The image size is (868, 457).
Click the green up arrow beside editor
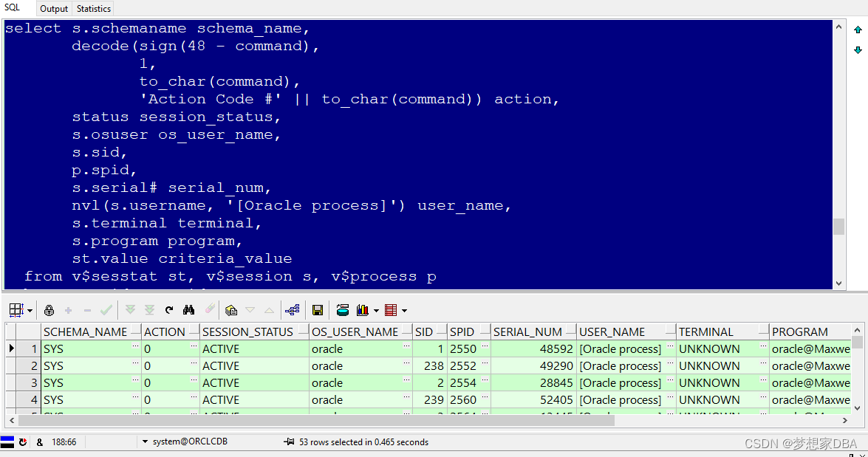tap(858, 30)
